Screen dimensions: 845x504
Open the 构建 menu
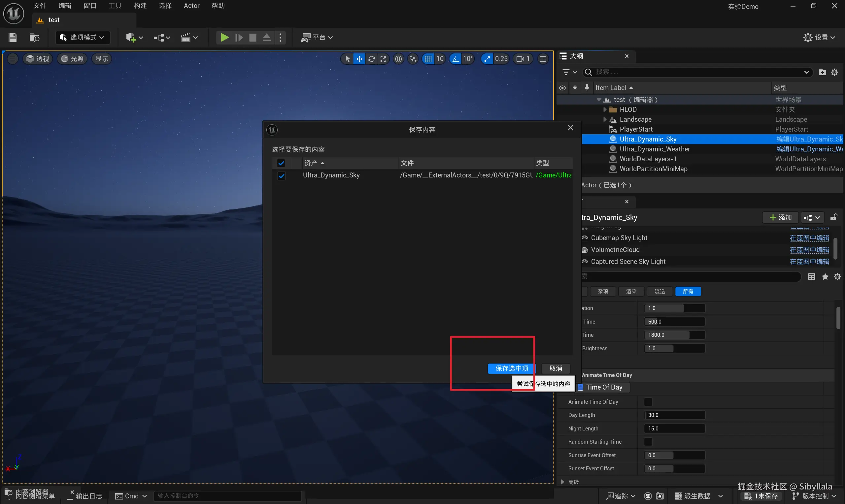(140, 6)
